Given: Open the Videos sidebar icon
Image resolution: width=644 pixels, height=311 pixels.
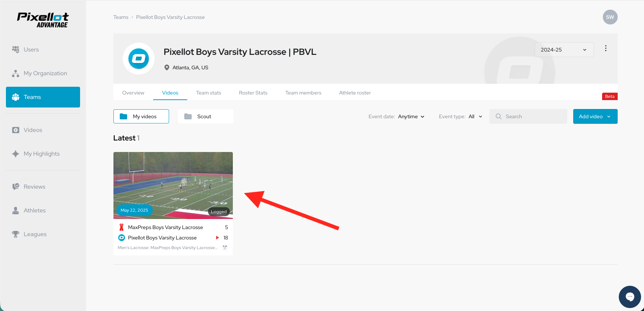Looking at the screenshot, I should (x=16, y=130).
